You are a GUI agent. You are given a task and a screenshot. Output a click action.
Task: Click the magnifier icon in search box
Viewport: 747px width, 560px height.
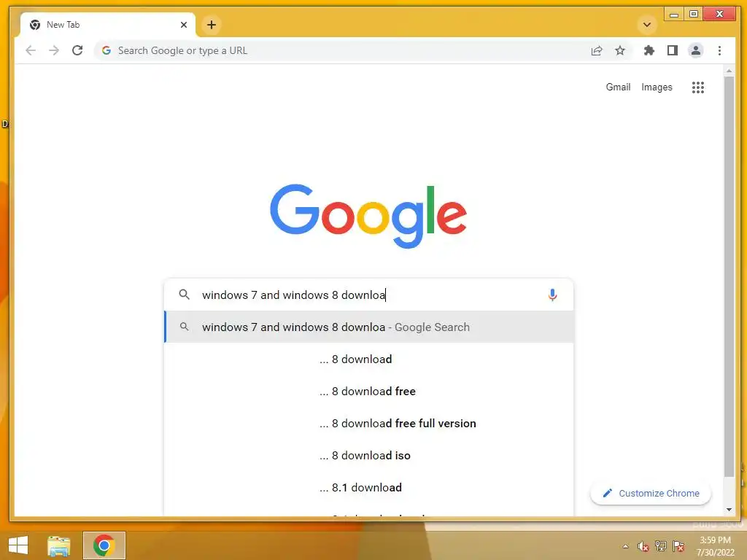[x=185, y=295]
